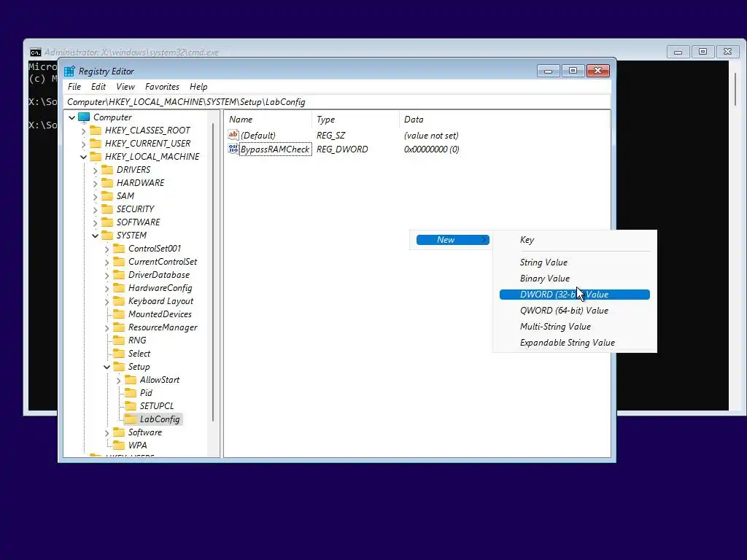Click the Keyboard Layout folder icon
Viewport: 747px width, 560px height.
coord(119,301)
